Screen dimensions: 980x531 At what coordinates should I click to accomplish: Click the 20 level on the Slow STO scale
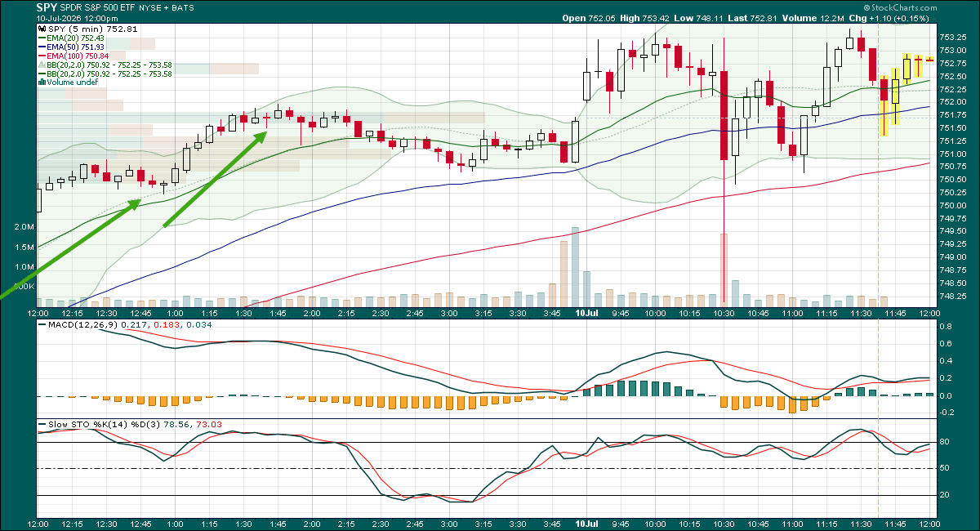click(944, 495)
